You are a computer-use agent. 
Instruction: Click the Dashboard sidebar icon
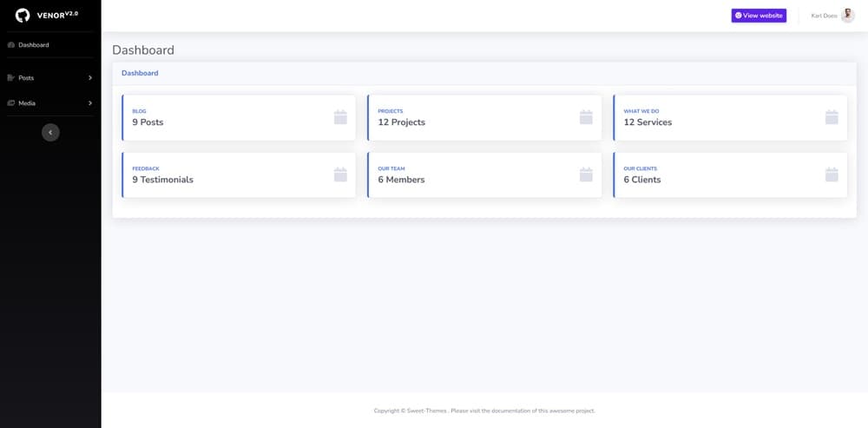10,45
